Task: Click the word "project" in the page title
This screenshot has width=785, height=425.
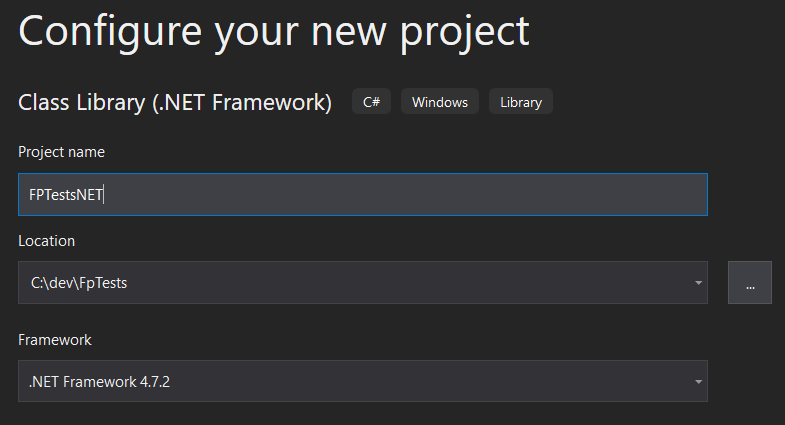Action: coord(464,34)
